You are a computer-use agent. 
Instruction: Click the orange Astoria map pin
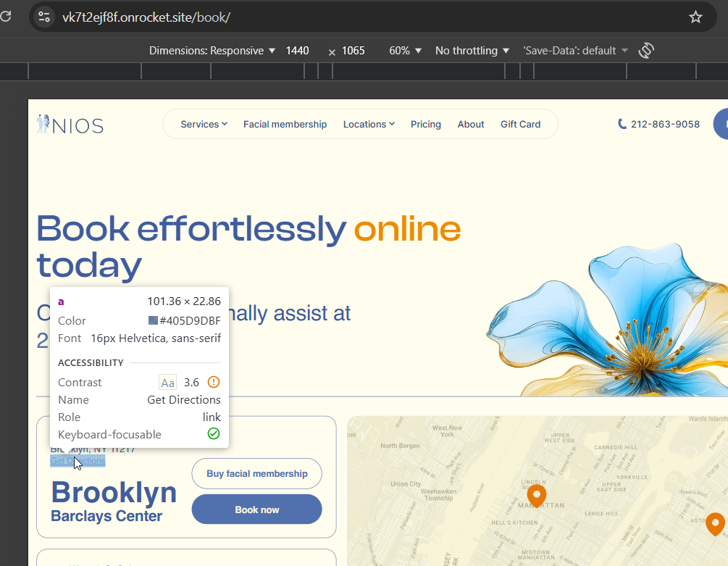click(716, 524)
